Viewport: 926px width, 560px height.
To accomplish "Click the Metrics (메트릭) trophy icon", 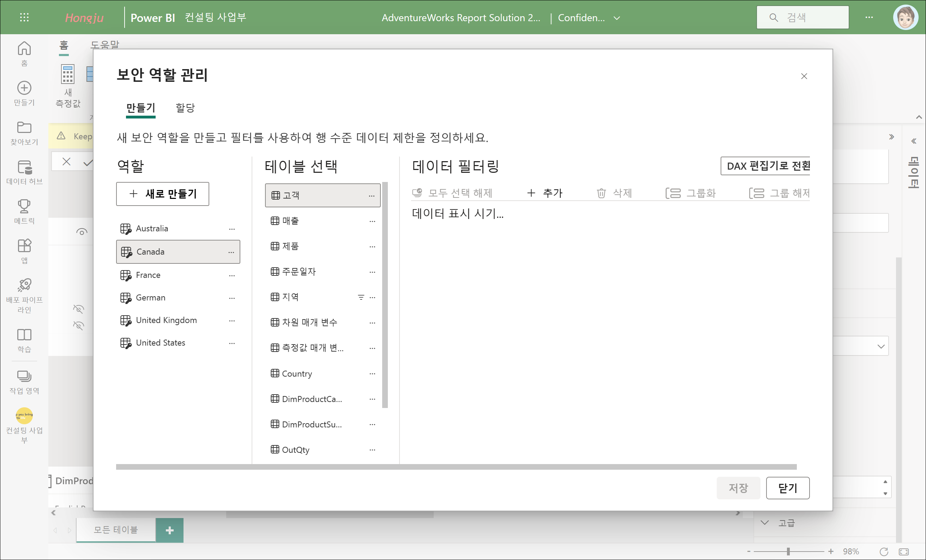I will (x=24, y=206).
